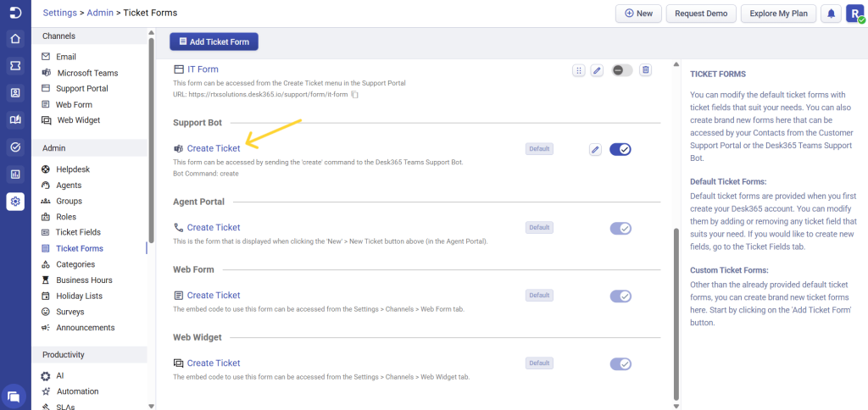Select Ticket Fields in Admin menu
Image resolution: width=868 pixels, height=410 pixels.
click(x=78, y=232)
